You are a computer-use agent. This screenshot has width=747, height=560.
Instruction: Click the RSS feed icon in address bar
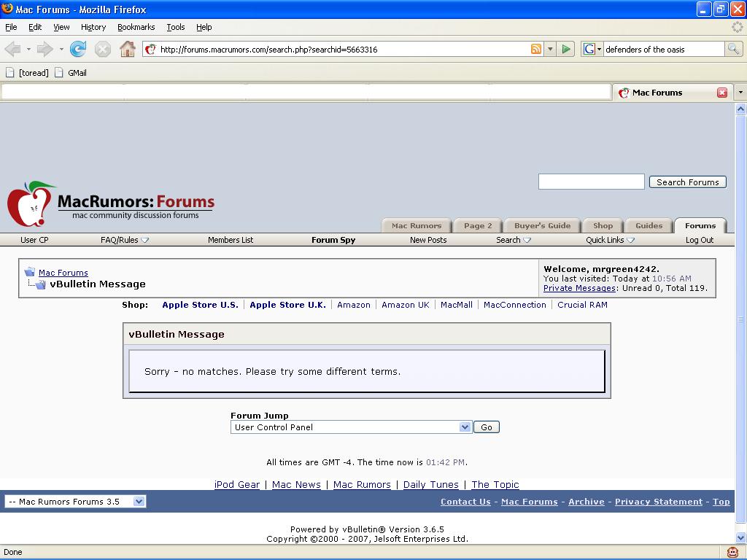[536, 49]
